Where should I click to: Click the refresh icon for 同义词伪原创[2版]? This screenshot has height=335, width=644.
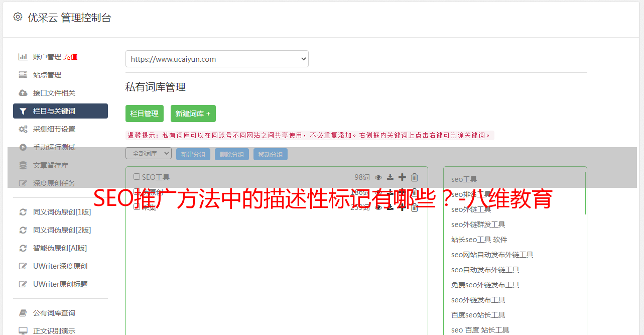(x=23, y=230)
